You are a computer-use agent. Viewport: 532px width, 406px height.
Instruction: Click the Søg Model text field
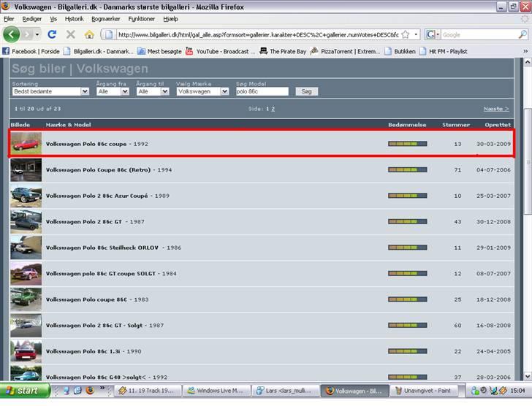[262, 92]
